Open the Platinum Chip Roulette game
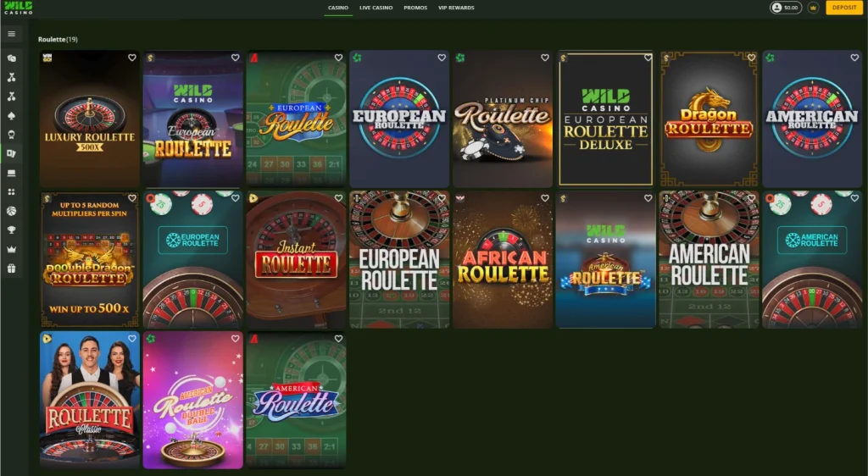Screen dimensions: 868x476 (x=503, y=119)
